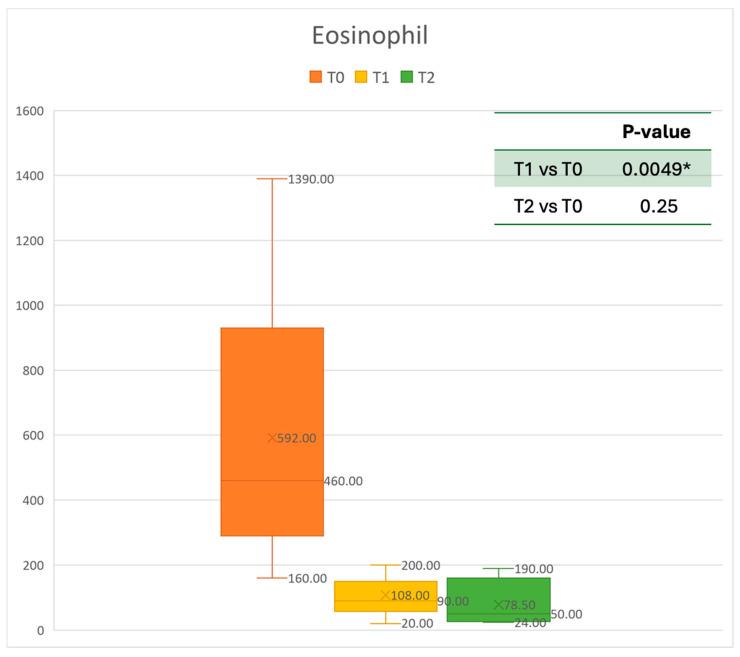740x657 pixels.
Task: Click the T0 mean marker labeled 592.00
Action: (272, 438)
